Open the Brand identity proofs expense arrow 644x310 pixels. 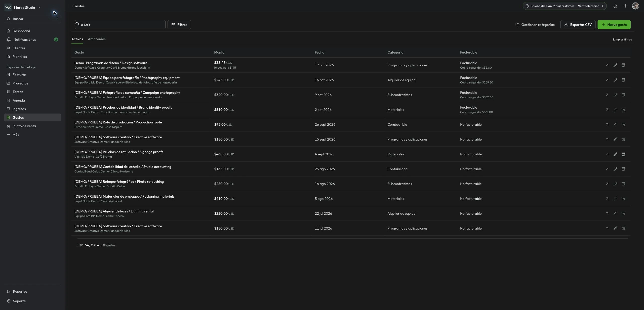(x=607, y=110)
